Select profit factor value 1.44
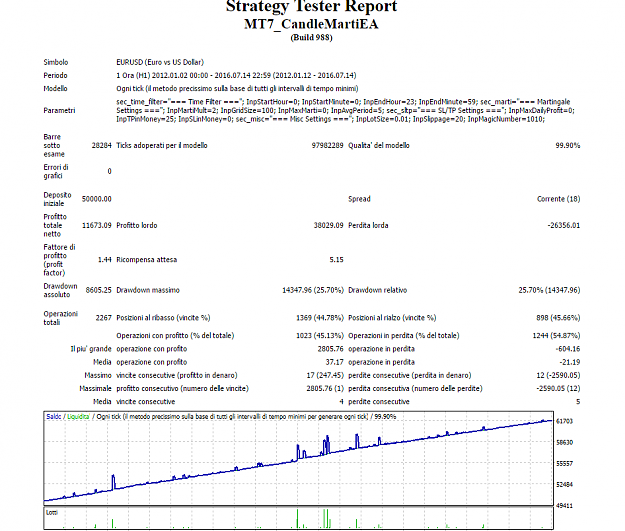This screenshot has width=625, height=531. point(104,260)
